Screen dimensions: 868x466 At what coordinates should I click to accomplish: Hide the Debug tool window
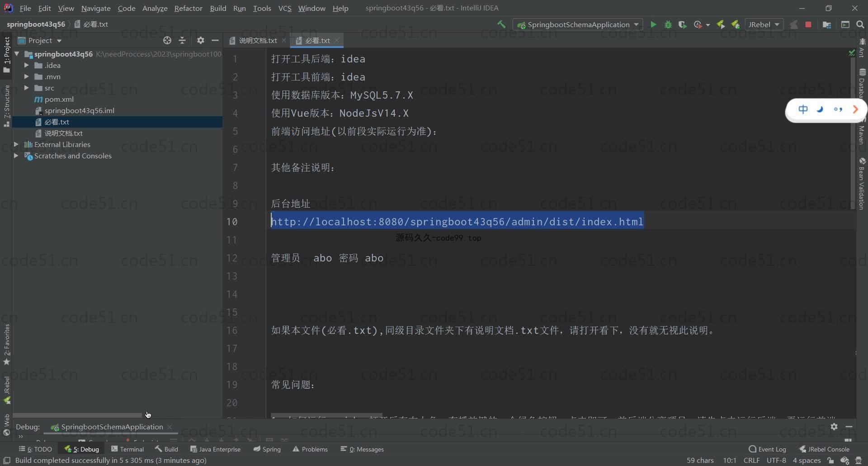[x=849, y=426]
